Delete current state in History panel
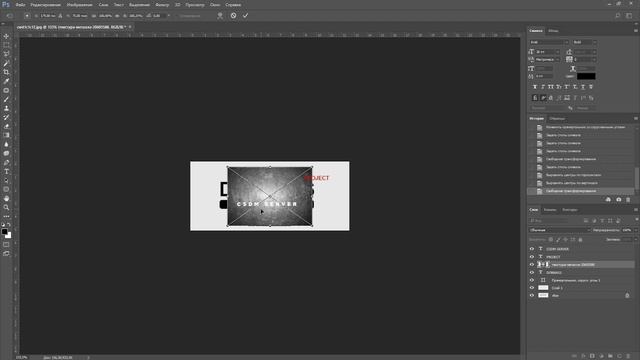Viewport: 640px width, 360px height. pos(628,200)
